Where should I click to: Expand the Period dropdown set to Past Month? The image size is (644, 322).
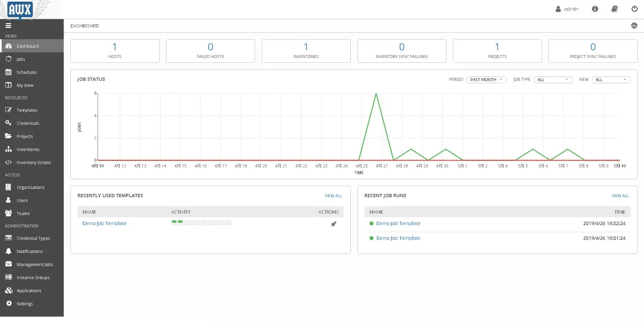(x=486, y=80)
